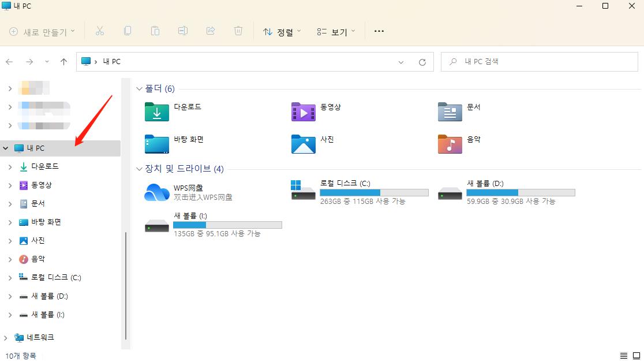Select the Paste icon

[155, 30]
